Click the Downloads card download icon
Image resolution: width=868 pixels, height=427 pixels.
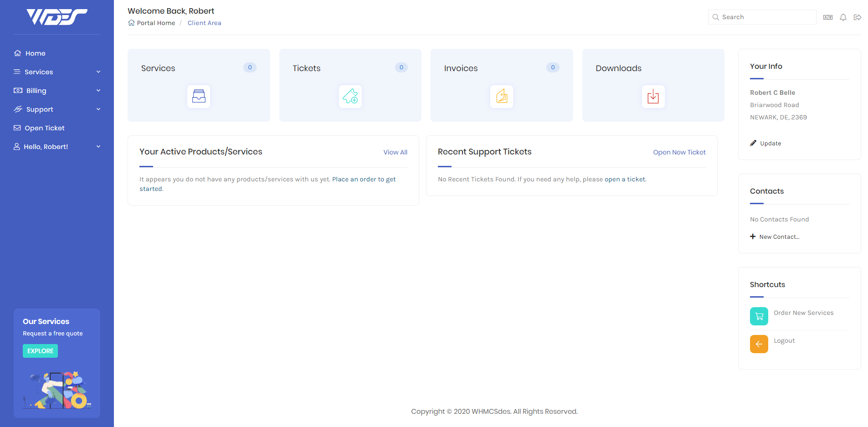(x=653, y=97)
